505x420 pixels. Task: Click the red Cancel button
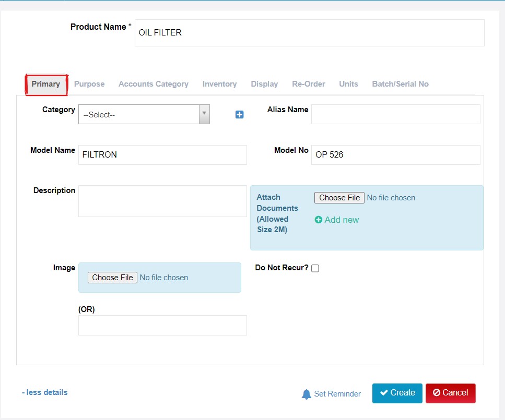tap(450, 393)
